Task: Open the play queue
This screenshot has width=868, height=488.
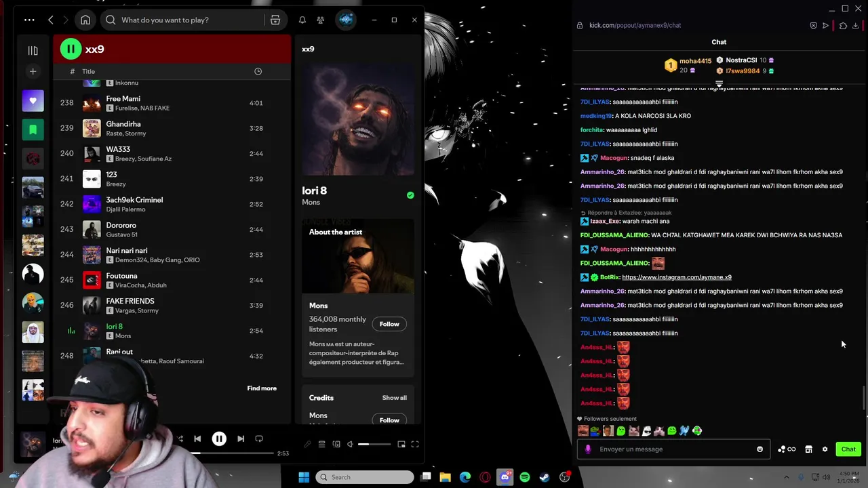Action: click(321, 445)
